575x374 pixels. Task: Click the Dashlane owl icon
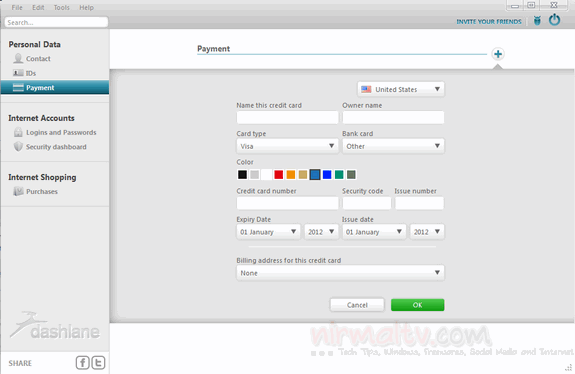(x=537, y=21)
